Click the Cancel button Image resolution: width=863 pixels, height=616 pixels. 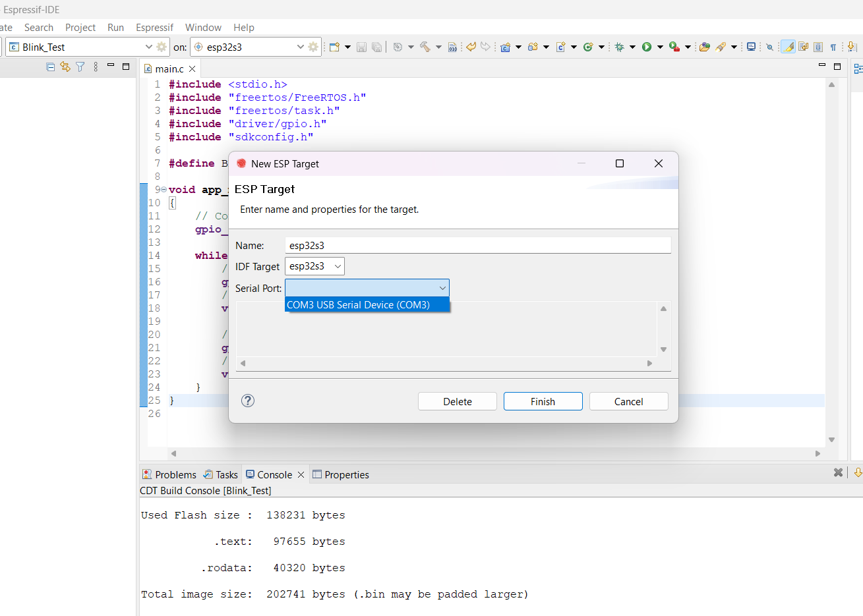pyautogui.click(x=629, y=401)
